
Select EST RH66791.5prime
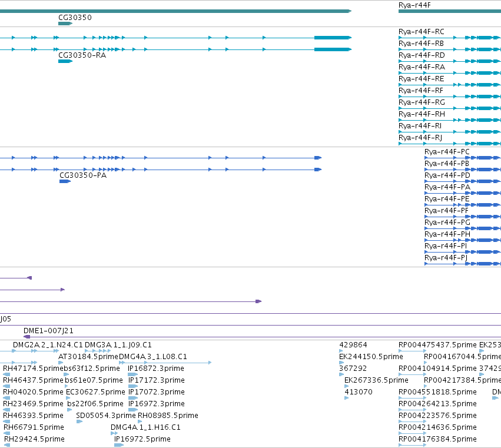point(34,427)
